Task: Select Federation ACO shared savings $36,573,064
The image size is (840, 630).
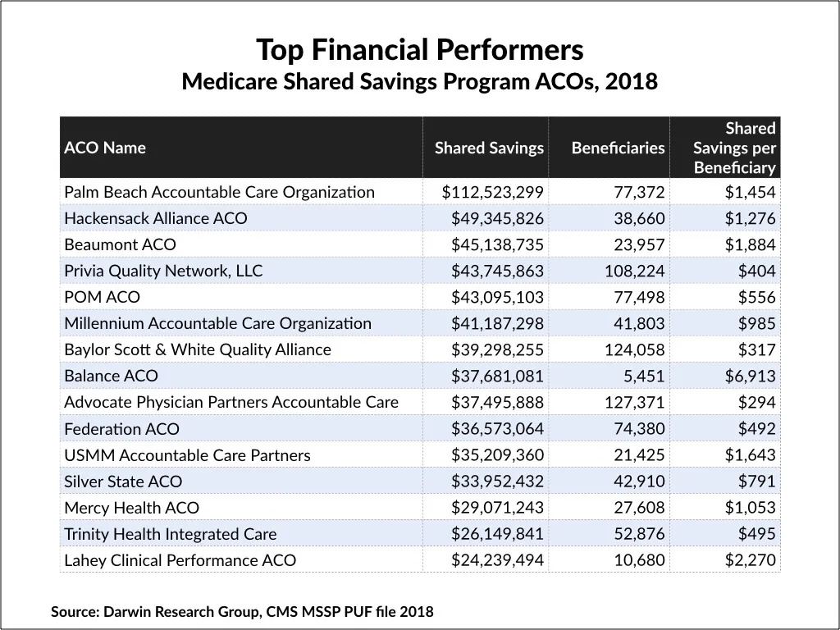Action: tap(497, 428)
